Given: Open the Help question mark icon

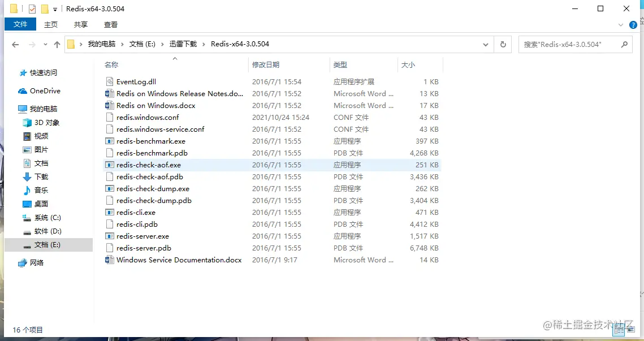Looking at the screenshot, I should (633, 25).
